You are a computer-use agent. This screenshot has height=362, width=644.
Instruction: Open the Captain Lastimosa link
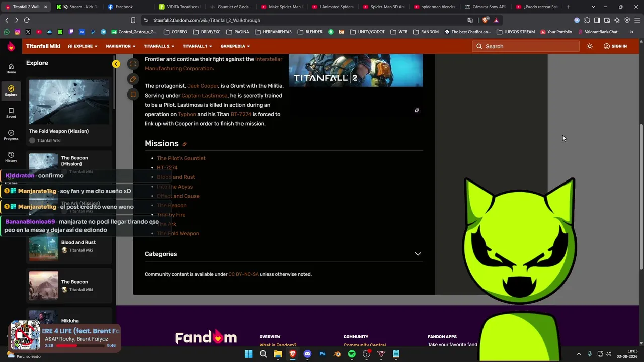tap(204, 96)
